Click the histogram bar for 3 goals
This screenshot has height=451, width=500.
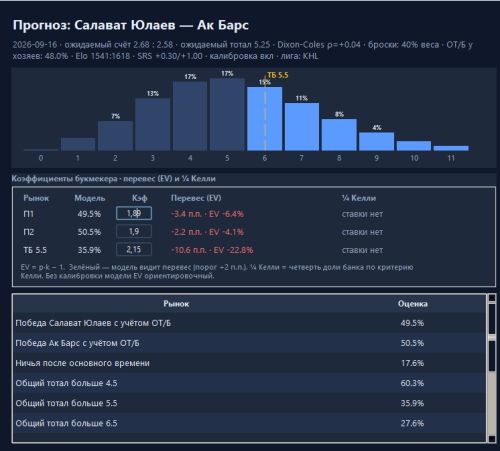coord(153,124)
